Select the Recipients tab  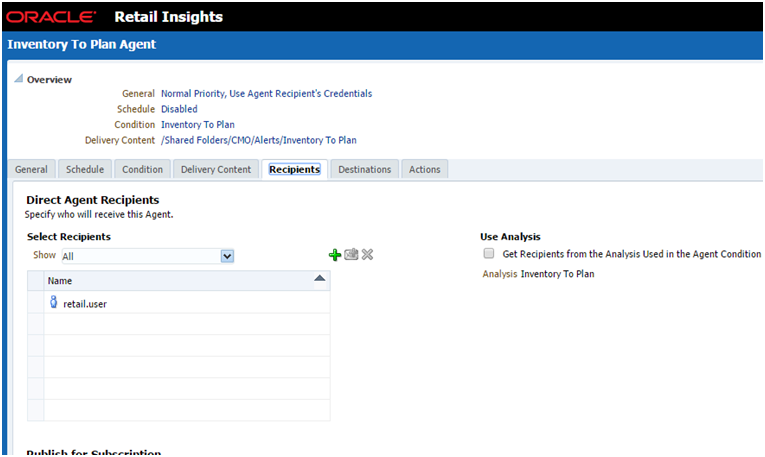[x=295, y=169]
